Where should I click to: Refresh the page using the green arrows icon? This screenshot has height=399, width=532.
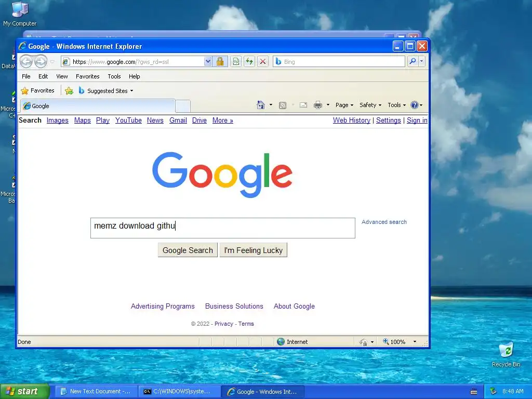[x=249, y=61]
